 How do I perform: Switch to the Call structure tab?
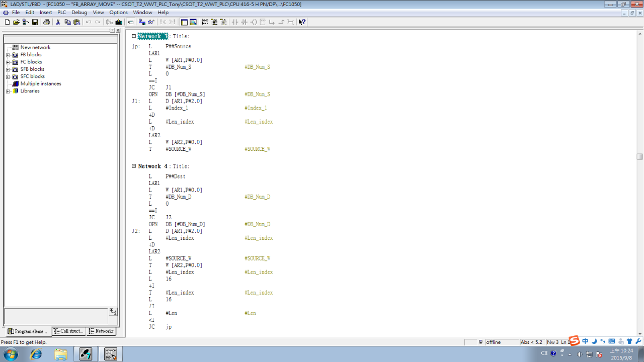69,331
